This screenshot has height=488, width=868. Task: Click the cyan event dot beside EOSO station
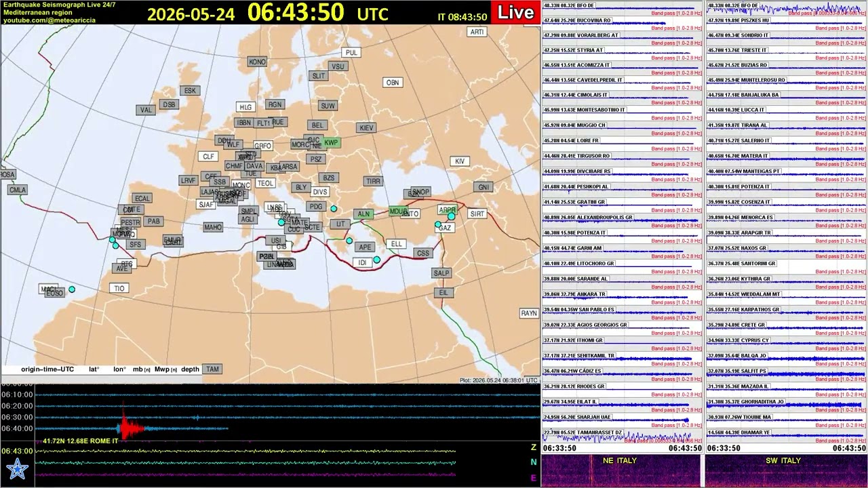(72, 289)
